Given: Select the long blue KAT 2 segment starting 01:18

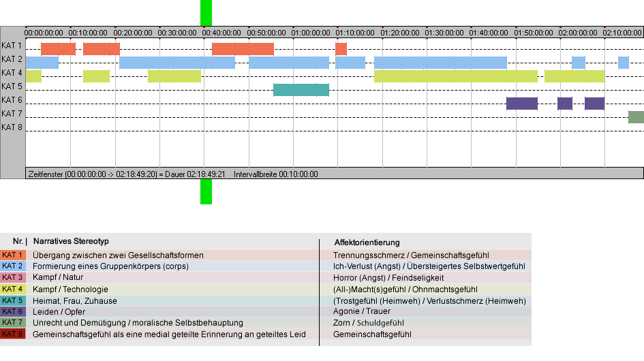Looking at the screenshot, I should point(440,63).
